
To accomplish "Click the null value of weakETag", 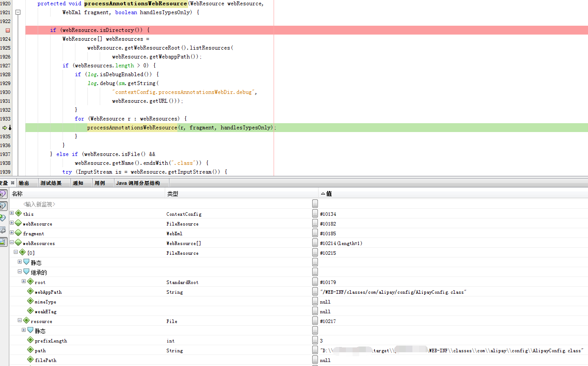I will [x=325, y=311].
